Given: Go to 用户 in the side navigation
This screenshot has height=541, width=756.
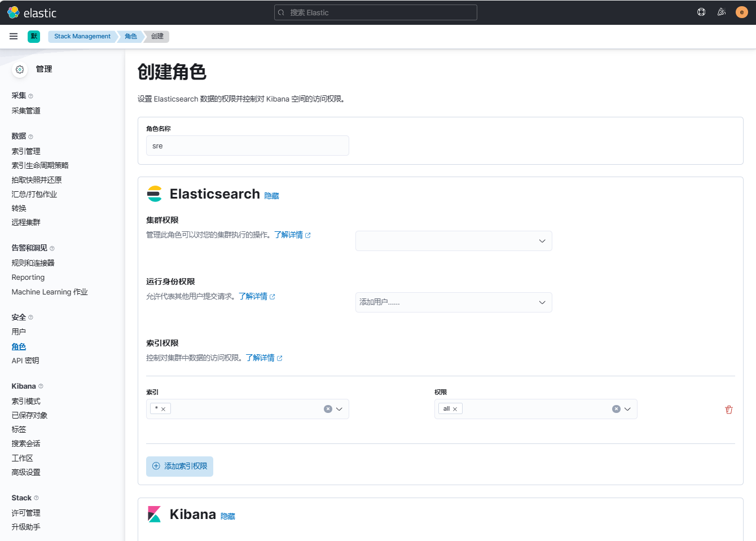Looking at the screenshot, I should coord(19,332).
